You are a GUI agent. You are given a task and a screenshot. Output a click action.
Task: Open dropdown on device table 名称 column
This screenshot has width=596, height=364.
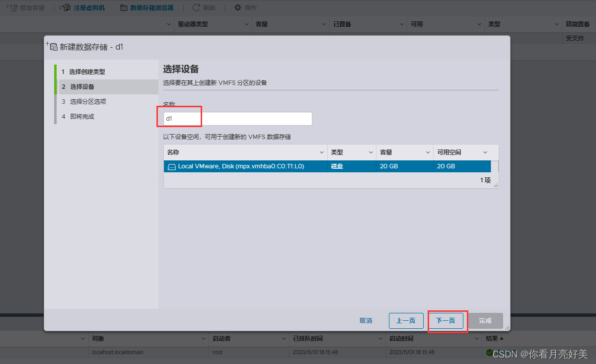pyautogui.click(x=322, y=152)
